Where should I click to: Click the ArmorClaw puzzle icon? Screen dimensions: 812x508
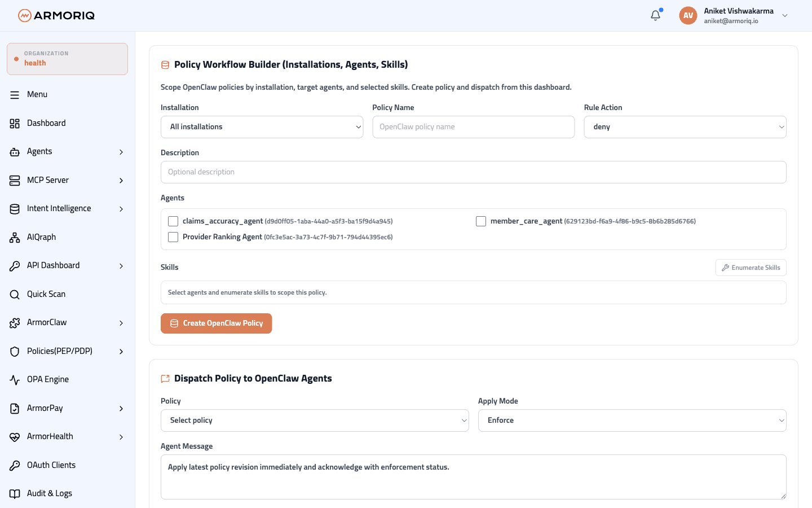pos(15,323)
